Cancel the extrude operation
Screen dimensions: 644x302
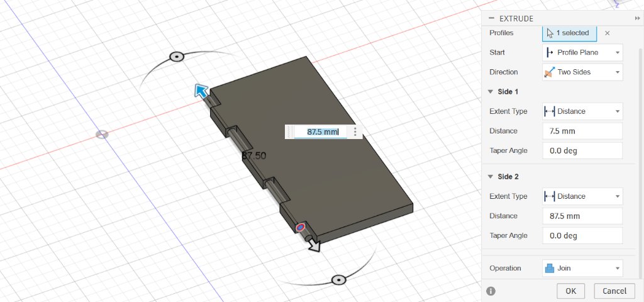[x=614, y=291]
